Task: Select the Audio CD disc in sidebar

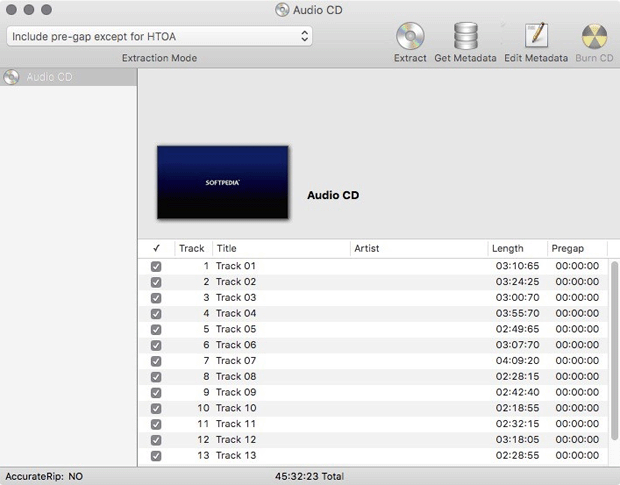Action: click(69, 77)
